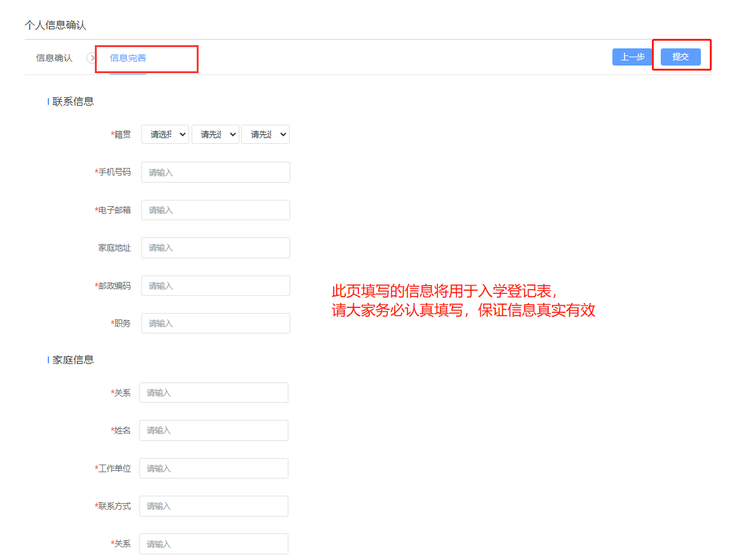Image resolution: width=741 pixels, height=560 pixels.
Task: Focus the 电子邮箱 input field
Action: (x=216, y=210)
